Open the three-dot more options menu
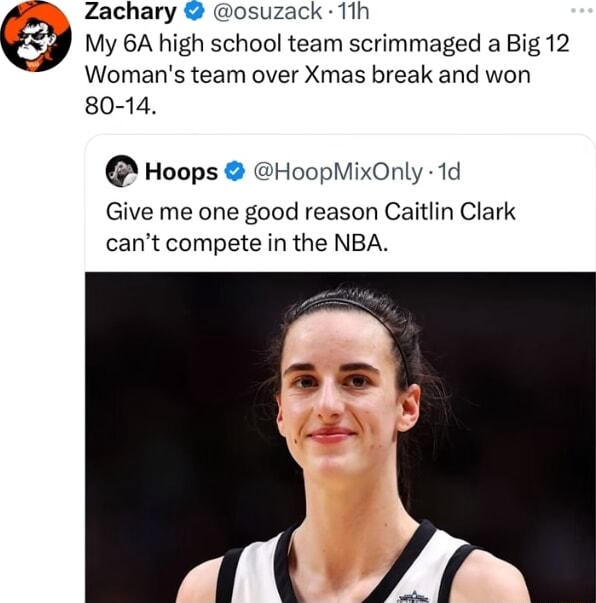The width and height of the screenshot is (596, 603). tap(581, 11)
